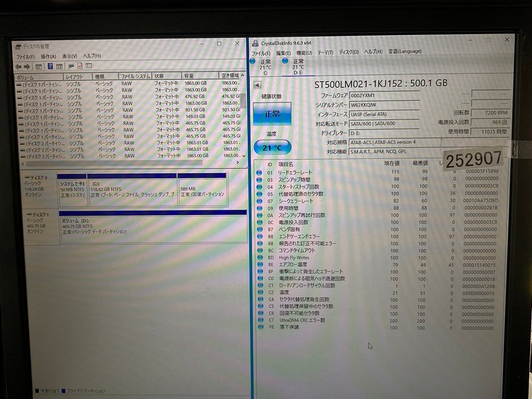Click the serial number field W62KKQJW

384,105
